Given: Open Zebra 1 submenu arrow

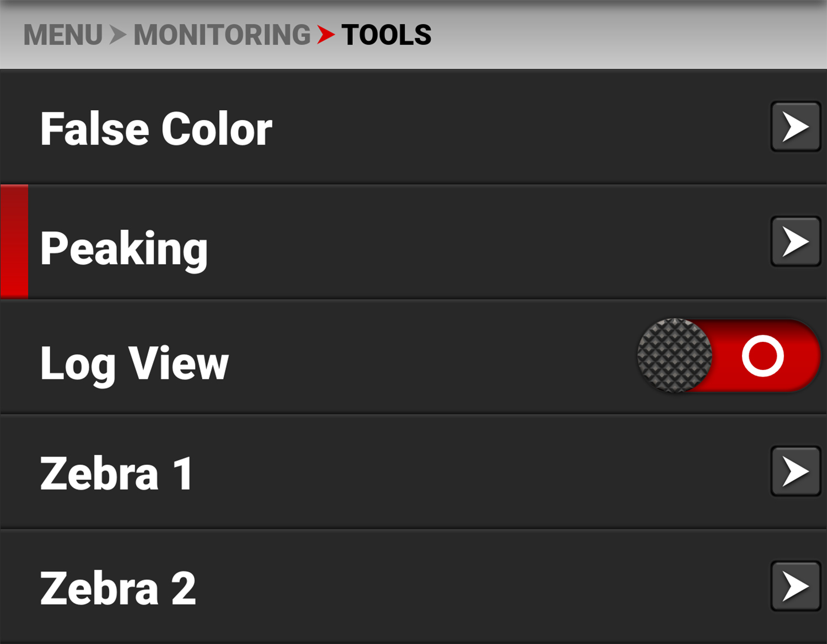Looking at the screenshot, I should click(x=795, y=471).
